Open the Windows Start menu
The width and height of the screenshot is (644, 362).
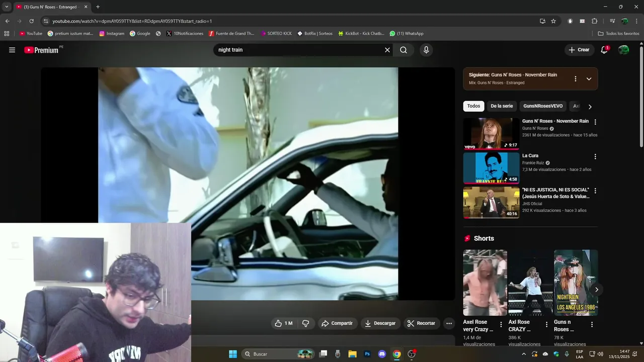233,354
